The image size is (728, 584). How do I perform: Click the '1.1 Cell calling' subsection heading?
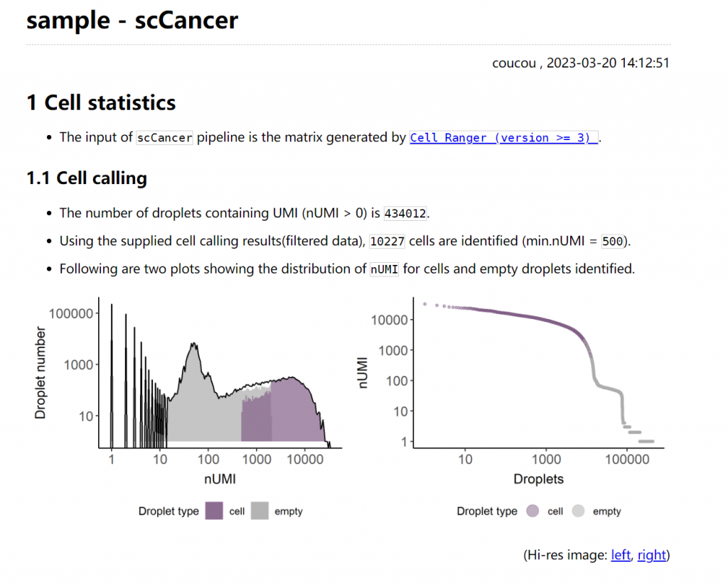86,178
